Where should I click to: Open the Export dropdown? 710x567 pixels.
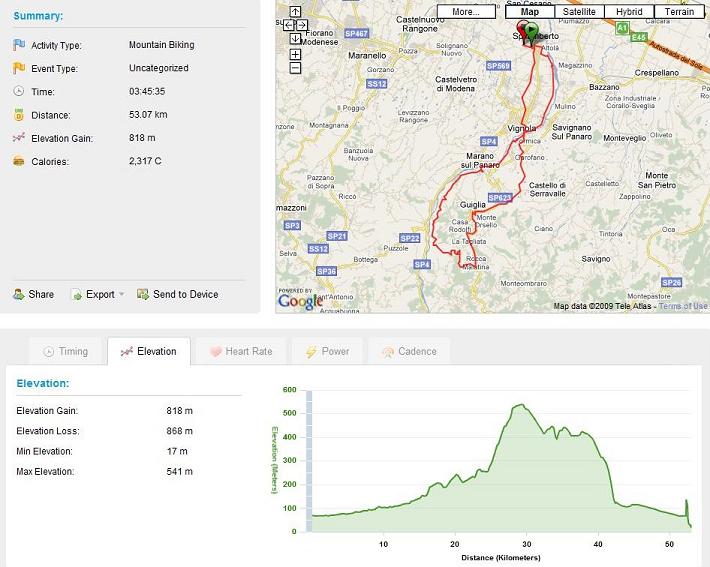pyautogui.click(x=98, y=294)
